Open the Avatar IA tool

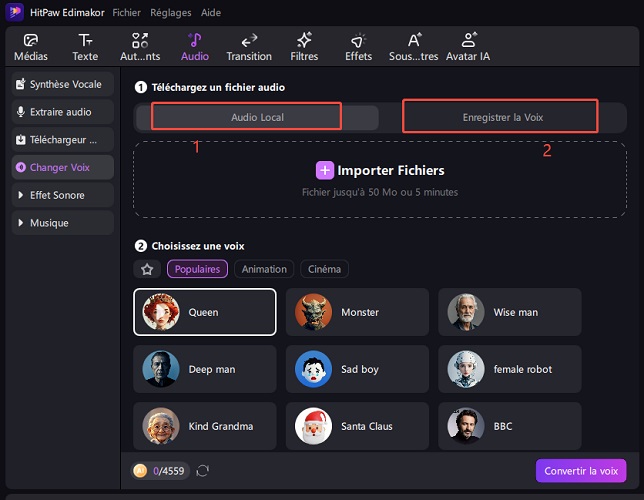coord(467,40)
